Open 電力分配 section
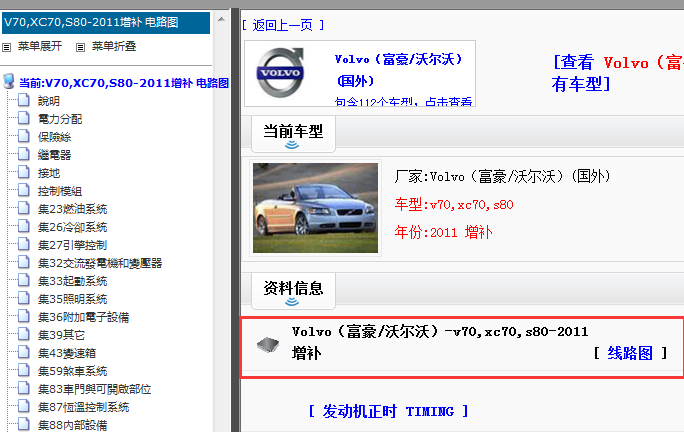The width and height of the screenshot is (684, 432). pos(60,119)
